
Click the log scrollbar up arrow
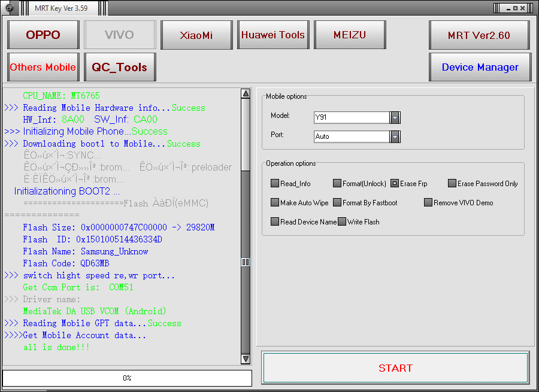246,93
